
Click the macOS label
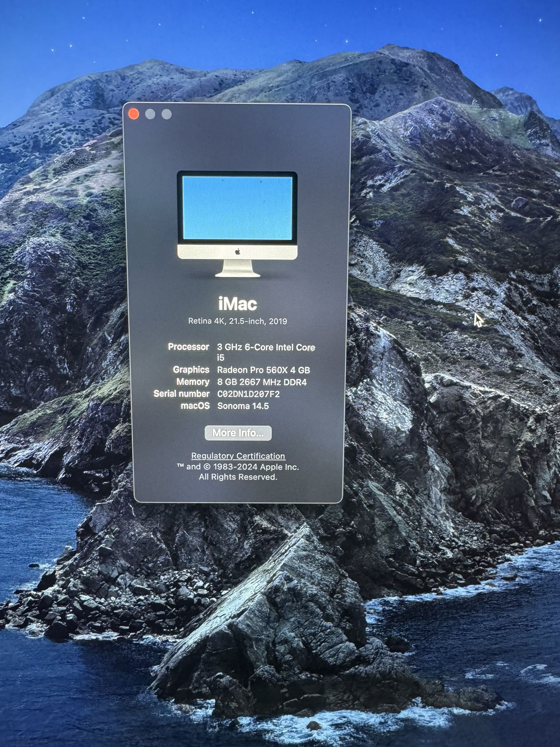195,406
